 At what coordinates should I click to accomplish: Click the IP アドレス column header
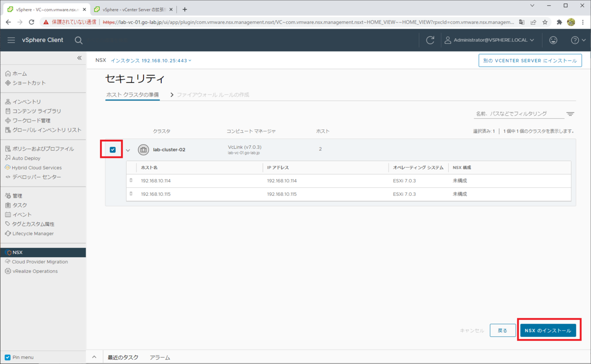pyautogui.click(x=278, y=168)
